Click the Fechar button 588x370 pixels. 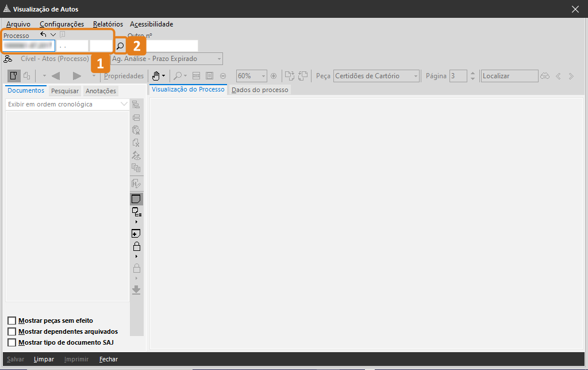pyautogui.click(x=109, y=359)
